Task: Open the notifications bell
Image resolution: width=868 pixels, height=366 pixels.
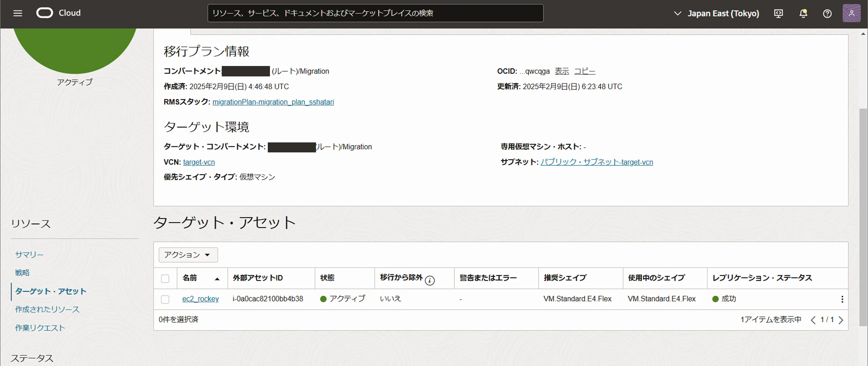Action: point(803,13)
